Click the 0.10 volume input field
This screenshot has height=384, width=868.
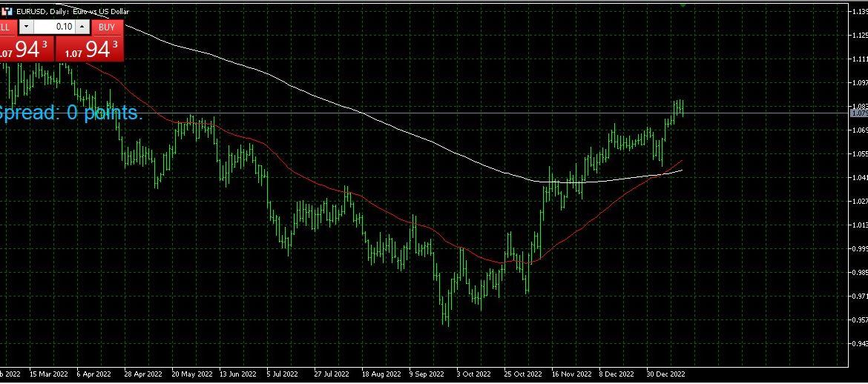click(x=53, y=27)
